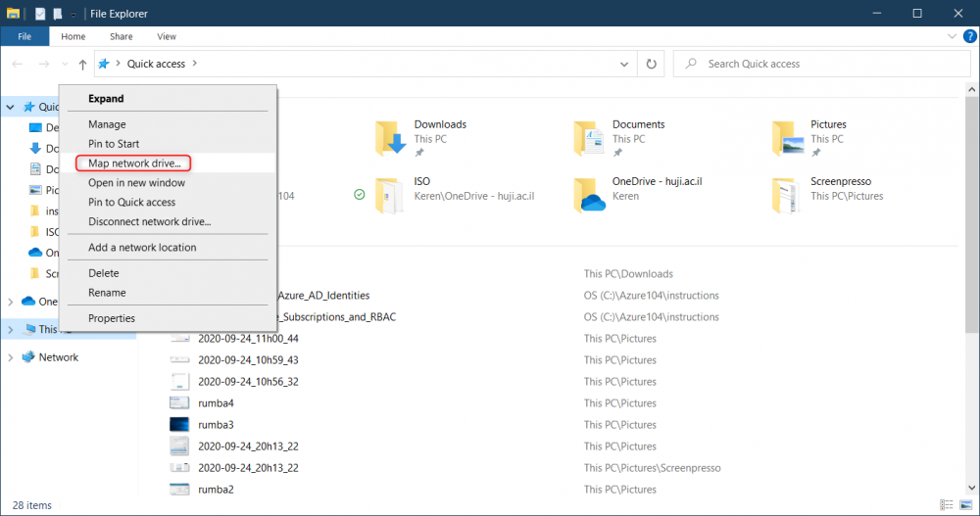Image resolution: width=980 pixels, height=516 pixels.
Task: Click the Search Quick access field
Action: 821,64
